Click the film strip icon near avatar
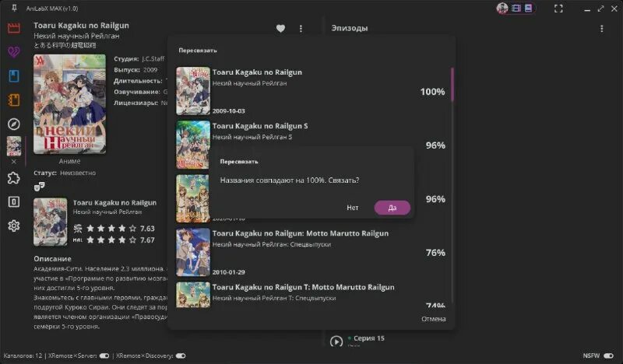623x364 pixels. (x=516, y=8)
